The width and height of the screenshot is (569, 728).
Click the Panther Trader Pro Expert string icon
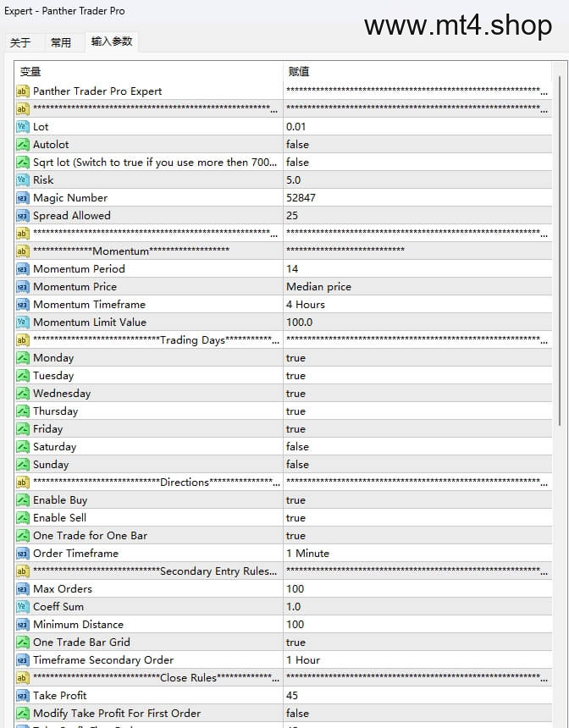[22, 91]
